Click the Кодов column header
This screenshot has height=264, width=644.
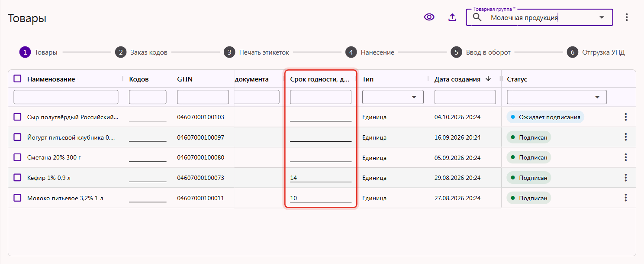139,79
